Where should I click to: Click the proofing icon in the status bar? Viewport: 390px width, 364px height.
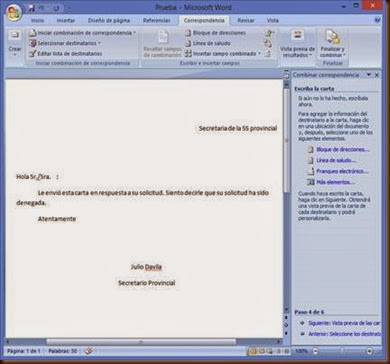89,351
